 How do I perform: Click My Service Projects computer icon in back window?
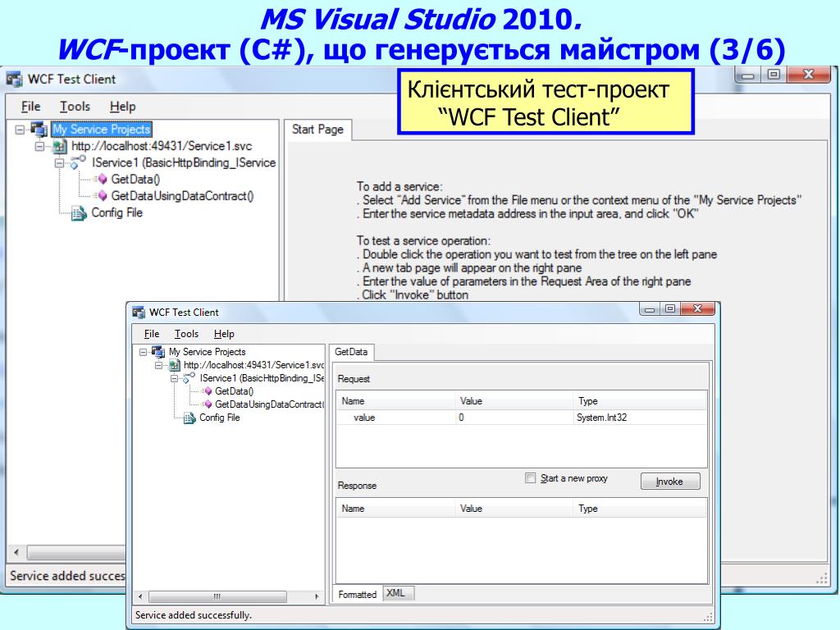pyautogui.click(x=39, y=129)
